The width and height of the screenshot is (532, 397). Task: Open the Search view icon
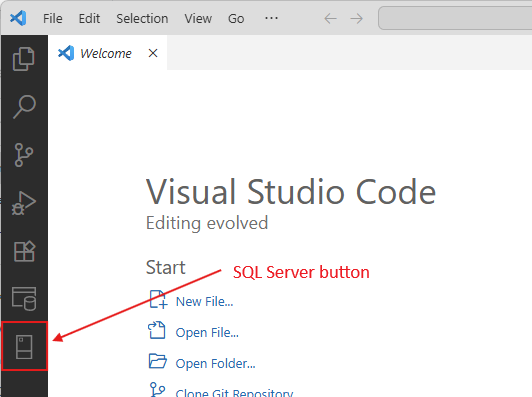point(24,107)
